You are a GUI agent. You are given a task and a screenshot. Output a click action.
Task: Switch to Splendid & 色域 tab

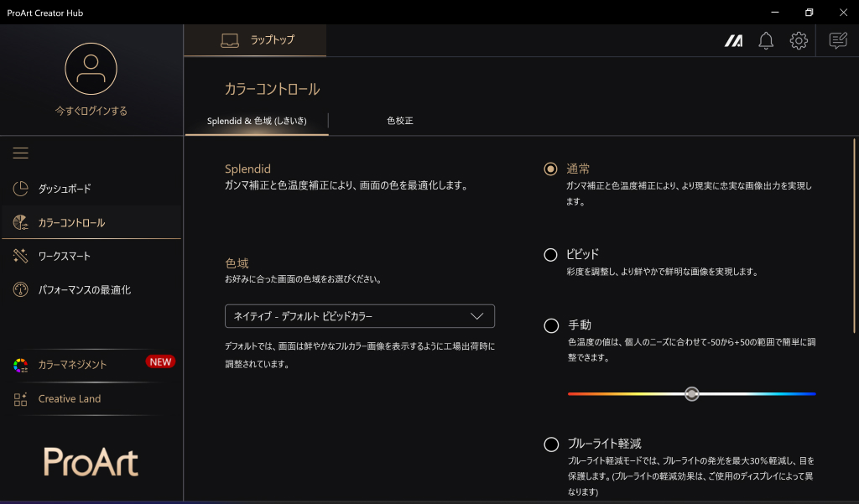point(257,121)
